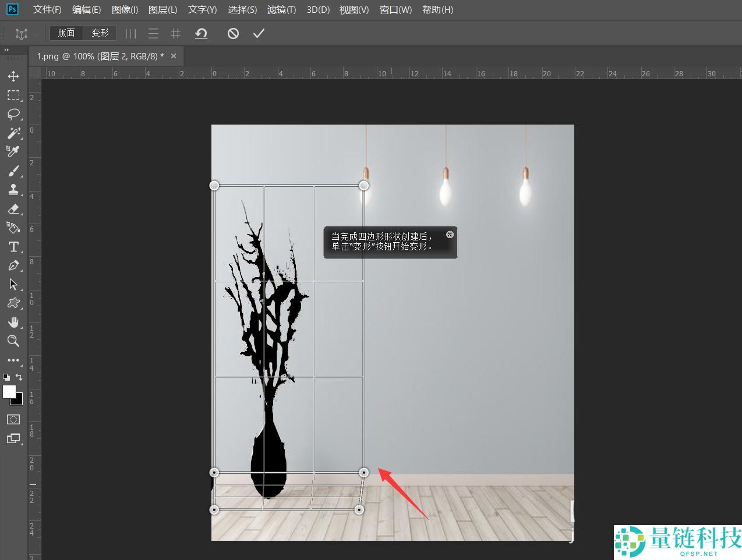Select the Eraser tool
Image resolution: width=742 pixels, height=560 pixels.
tap(13, 208)
